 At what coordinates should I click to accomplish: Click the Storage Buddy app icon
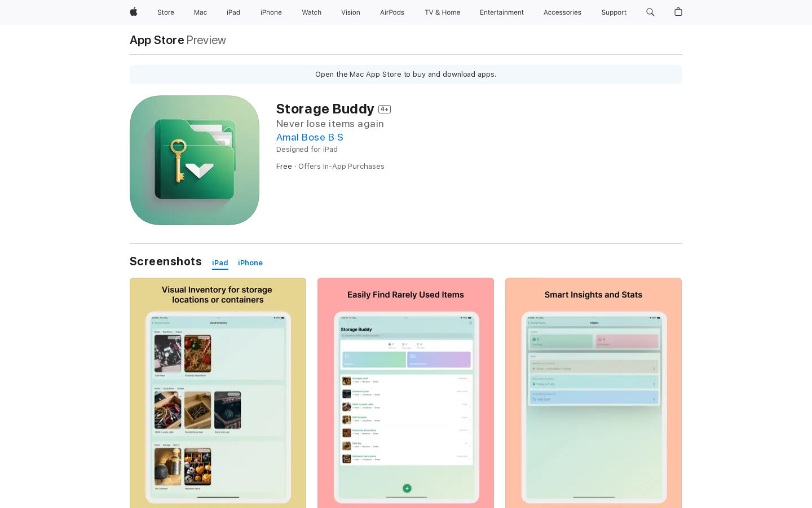coord(195,160)
